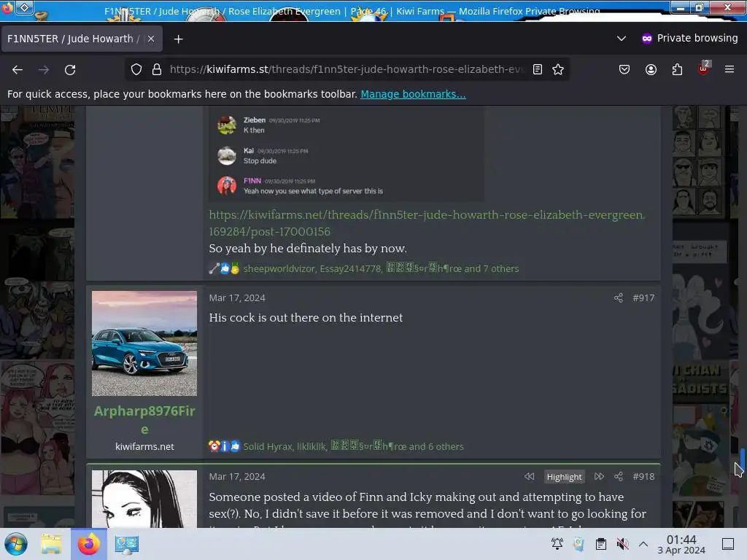Open the notifications bell tray icon
747x560 pixels.
557,544
